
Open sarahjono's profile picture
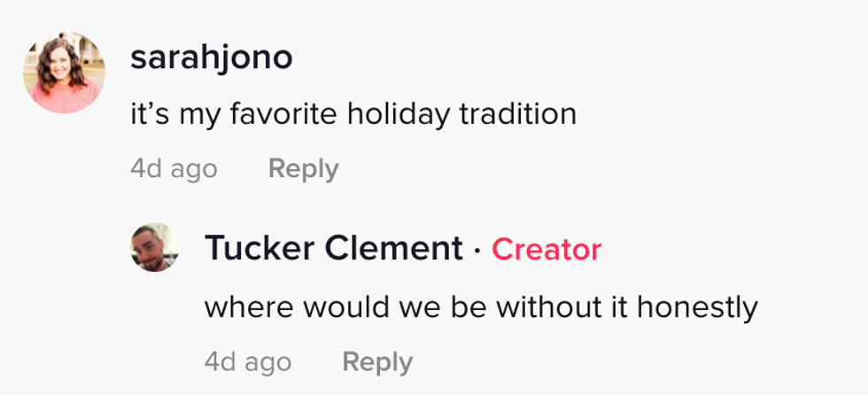click(x=64, y=73)
